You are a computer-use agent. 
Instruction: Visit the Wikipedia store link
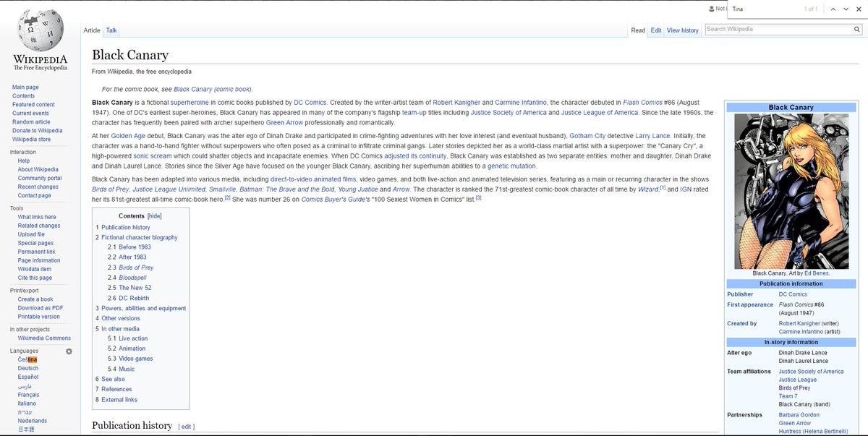pyautogui.click(x=32, y=140)
